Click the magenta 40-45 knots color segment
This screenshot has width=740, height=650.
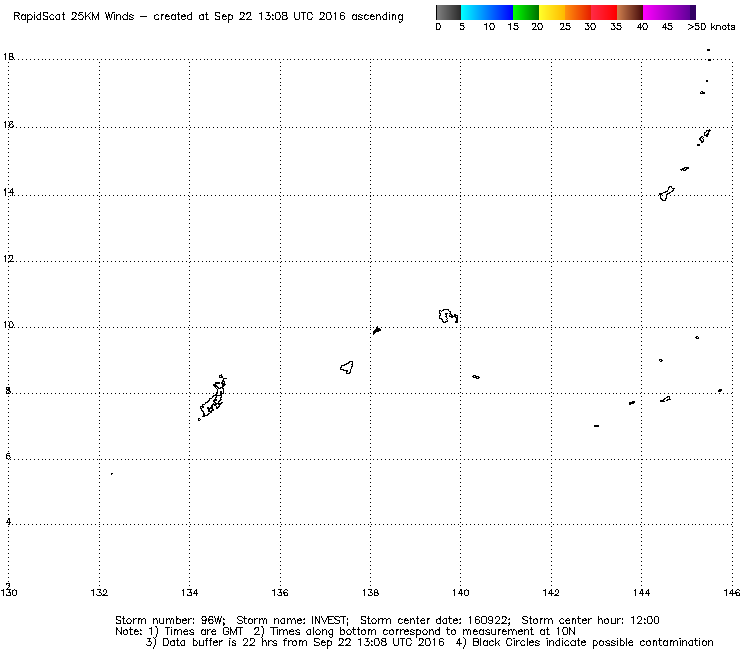pyautogui.click(x=656, y=12)
